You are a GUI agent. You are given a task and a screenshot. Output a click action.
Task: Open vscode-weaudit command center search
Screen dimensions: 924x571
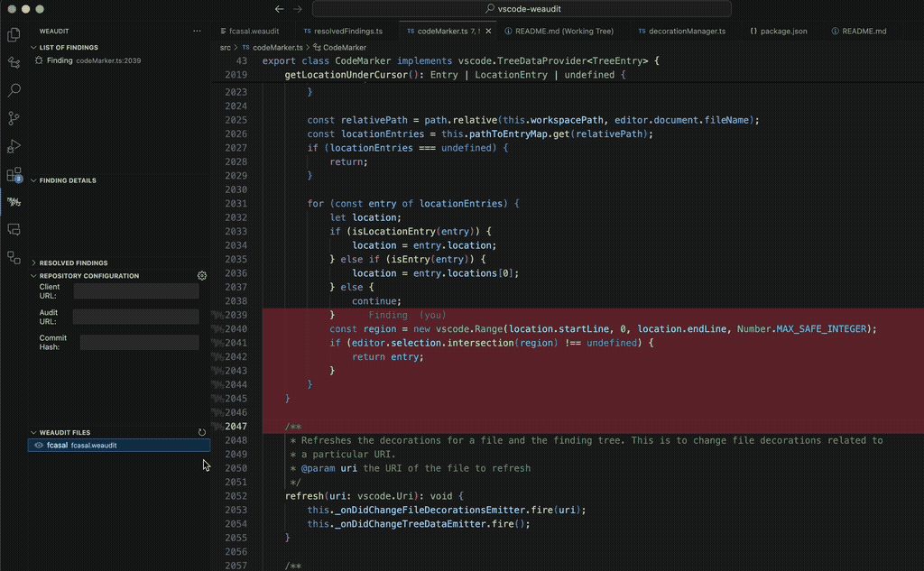click(522, 9)
